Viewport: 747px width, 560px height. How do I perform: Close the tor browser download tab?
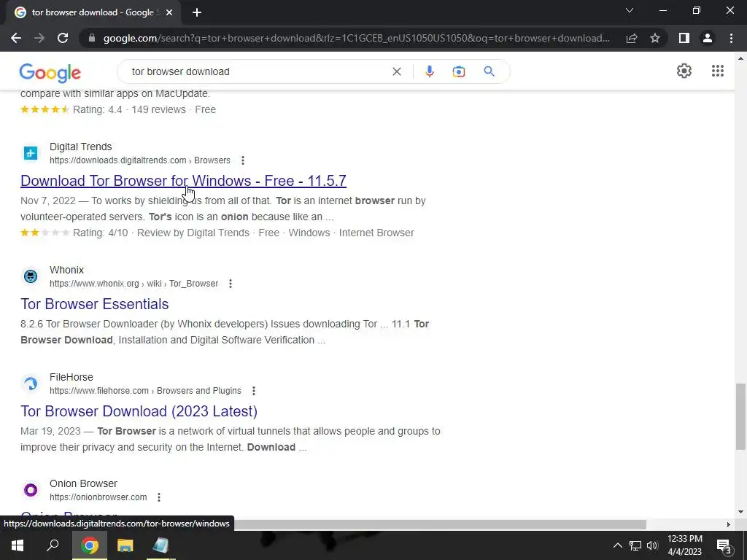[169, 12]
